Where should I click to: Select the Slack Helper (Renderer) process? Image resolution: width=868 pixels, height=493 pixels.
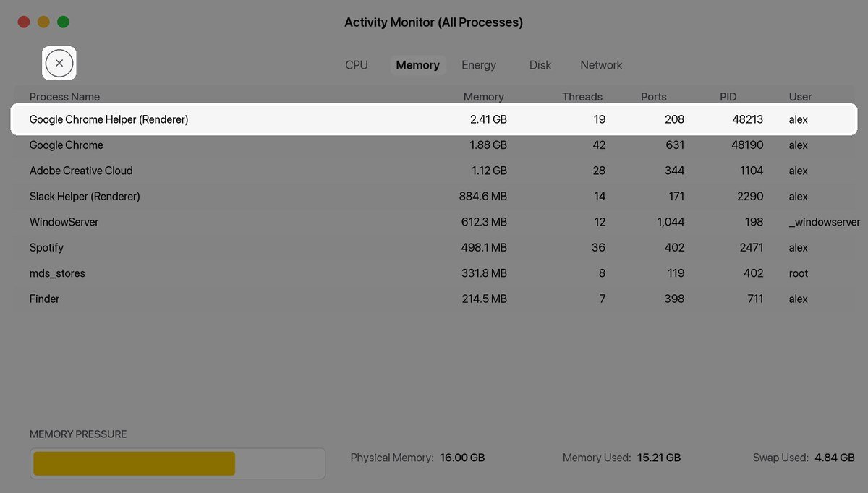[85, 197]
